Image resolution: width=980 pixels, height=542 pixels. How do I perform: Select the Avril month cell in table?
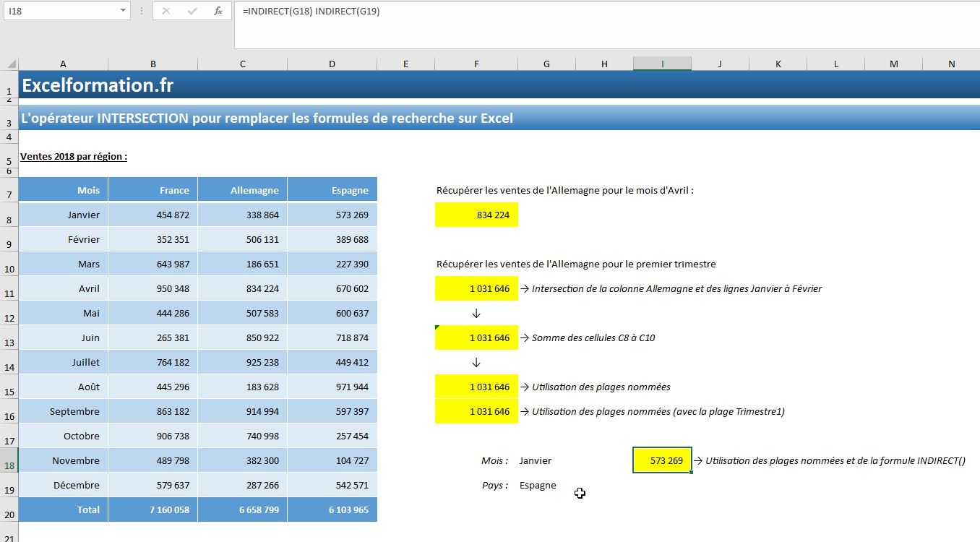64,288
